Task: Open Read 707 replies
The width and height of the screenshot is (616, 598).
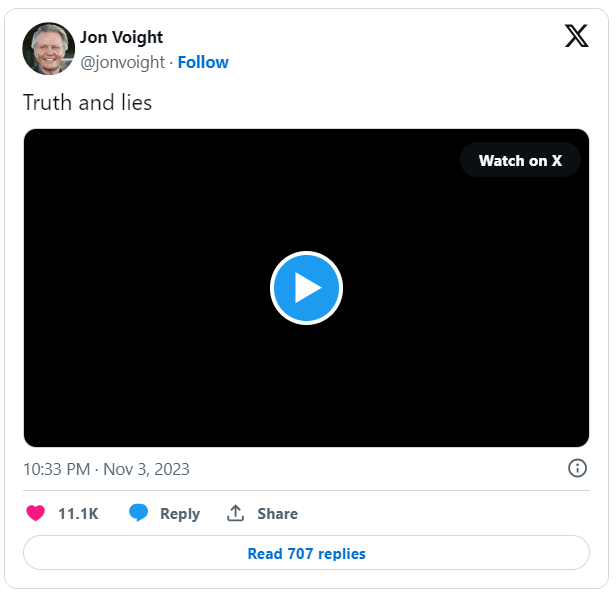Action: pyautogui.click(x=306, y=553)
